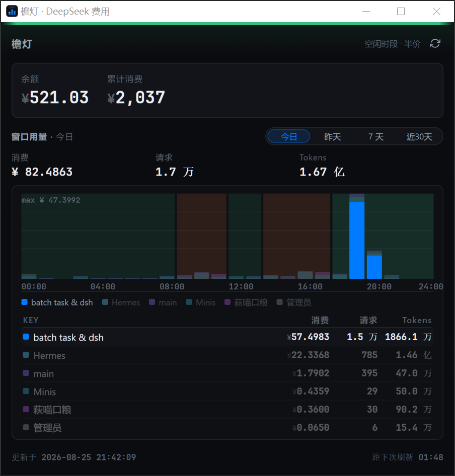The image size is (455, 476).
Task: Click the ¥57.4983 cost cell
Action: click(x=308, y=337)
